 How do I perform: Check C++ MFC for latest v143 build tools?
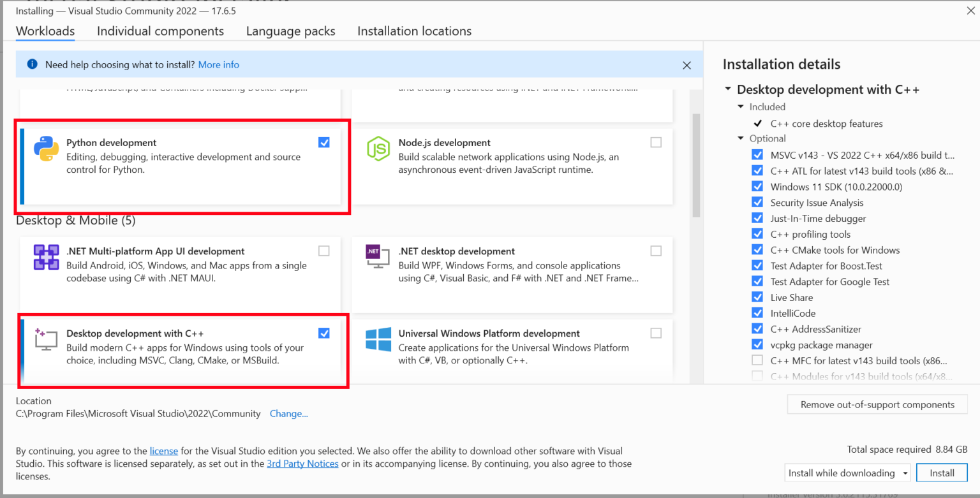757,360
